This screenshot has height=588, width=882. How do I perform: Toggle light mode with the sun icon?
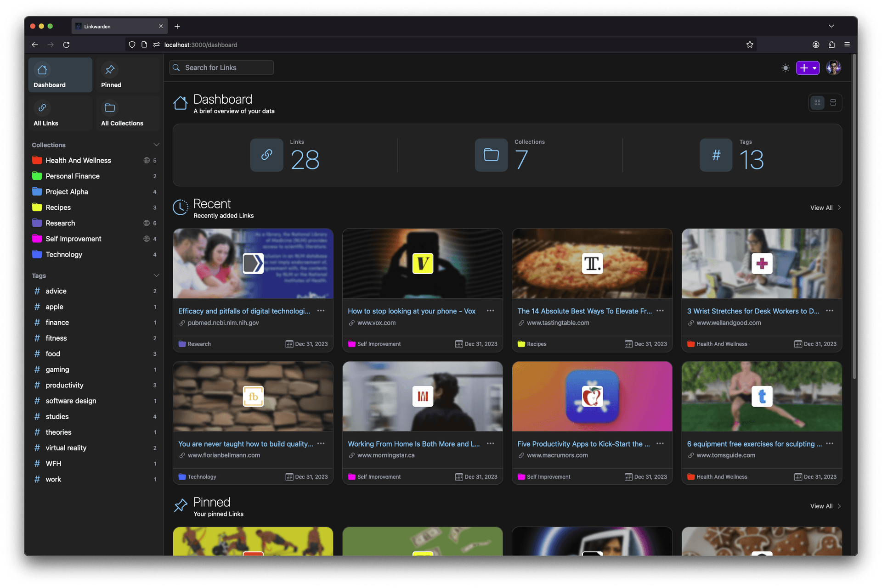pyautogui.click(x=785, y=67)
